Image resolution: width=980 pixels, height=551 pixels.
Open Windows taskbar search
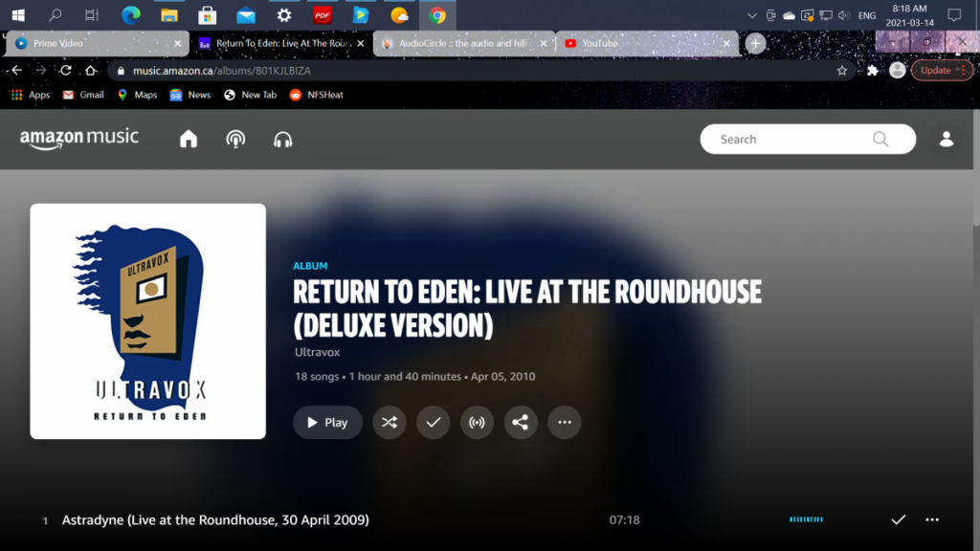pos(55,15)
